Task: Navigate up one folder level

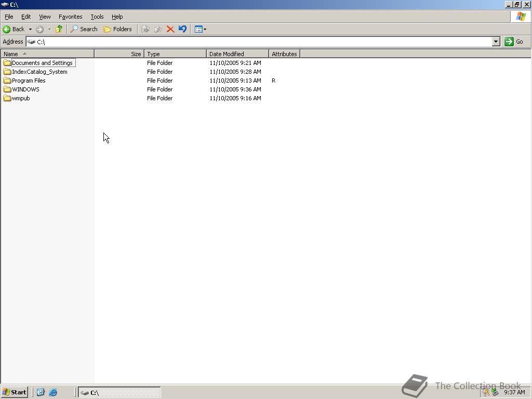Action: [59, 29]
